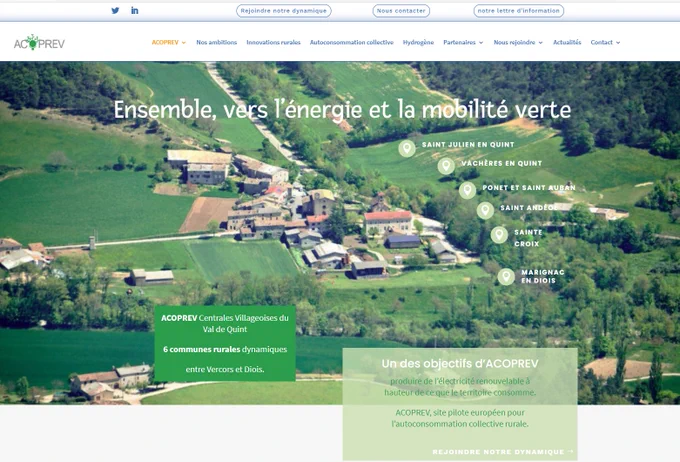Open the ACOPREV menu item

point(165,42)
